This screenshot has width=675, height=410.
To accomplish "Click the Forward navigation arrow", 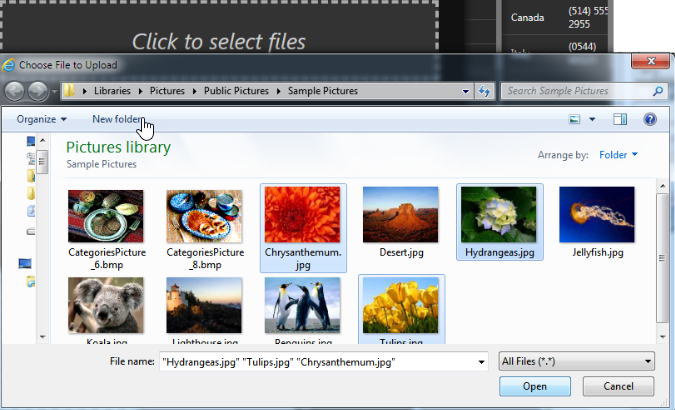I will pyautogui.click(x=38, y=91).
